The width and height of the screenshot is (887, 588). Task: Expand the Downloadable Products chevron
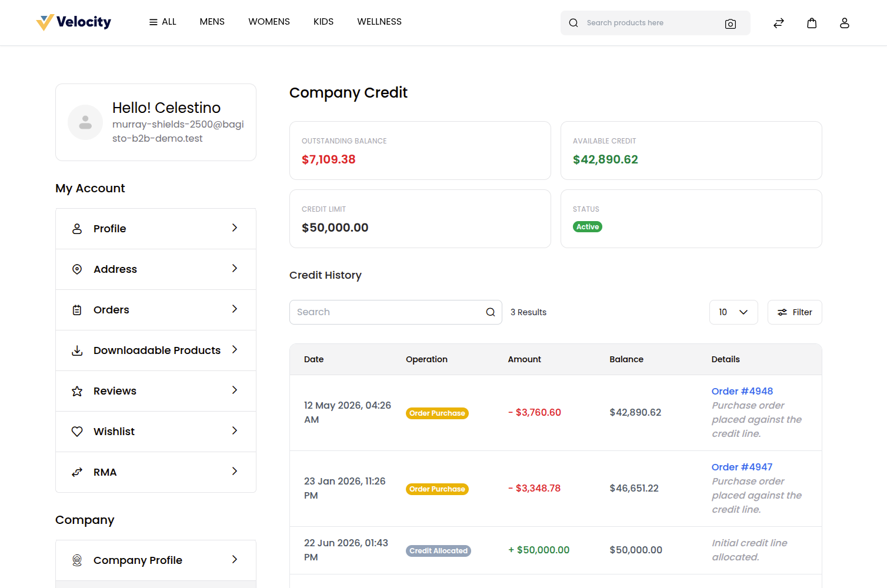[x=235, y=349]
